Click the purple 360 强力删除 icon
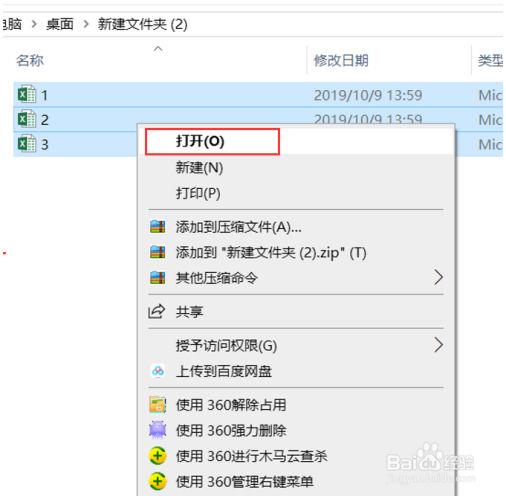 [157, 430]
